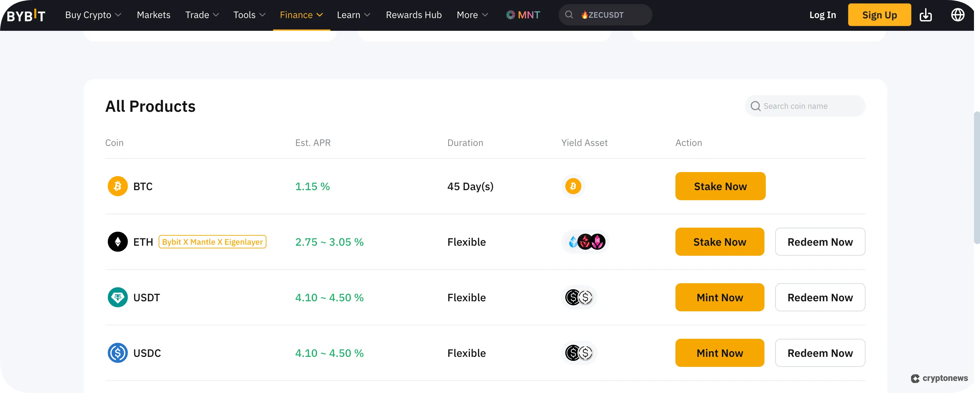Open Rewards Hub from the navbar
This screenshot has height=393, width=980.
coord(414,15)
